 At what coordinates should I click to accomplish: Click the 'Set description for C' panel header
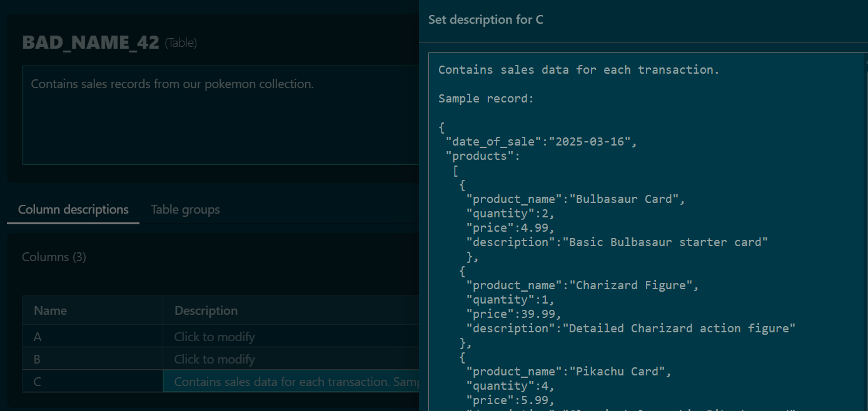tap(486, 20)
